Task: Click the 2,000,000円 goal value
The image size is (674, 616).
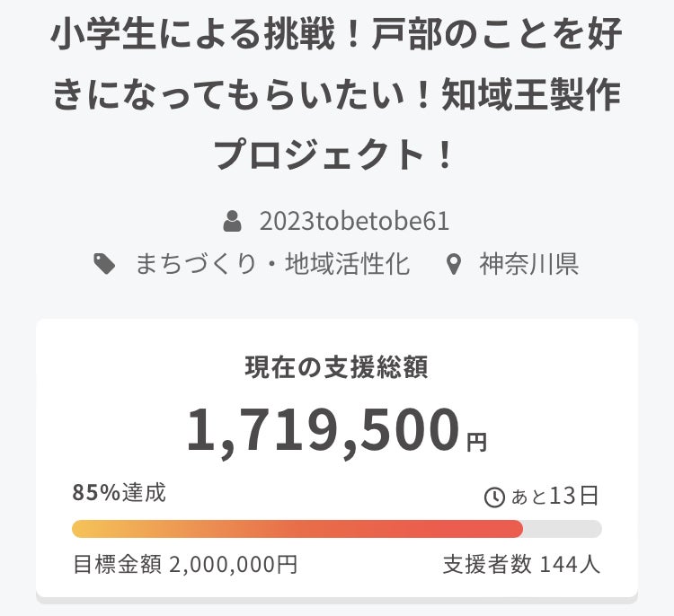Action: pos(233,565)
